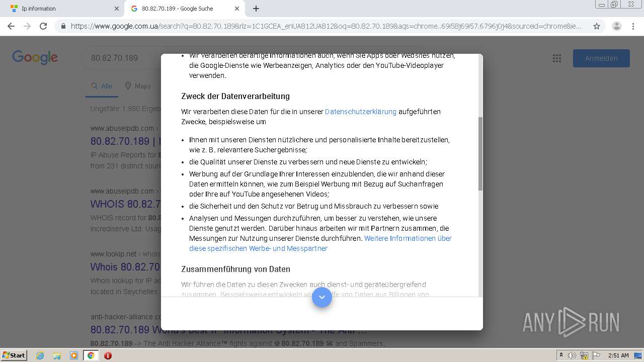Click the dialog's vertical scrollbar thumb
Image resolution: width=644 pixels, height=362 pixels.
point(480,154)
